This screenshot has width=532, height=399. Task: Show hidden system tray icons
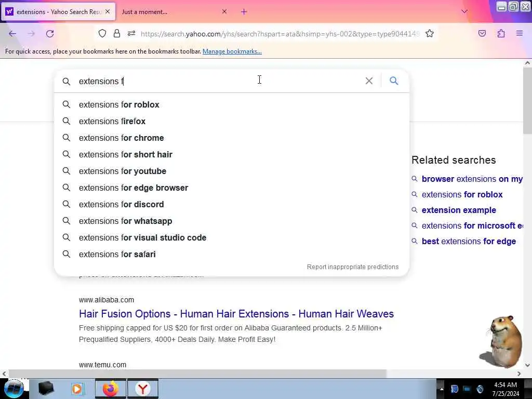click(x=442, y=389)
